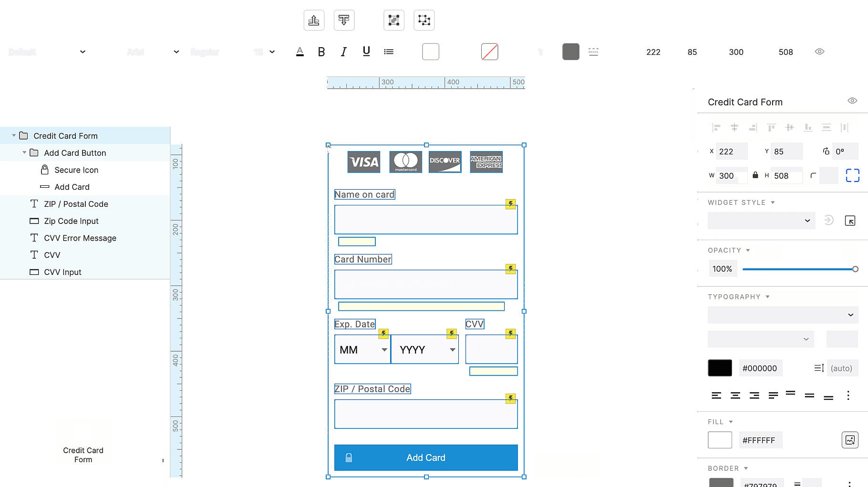Click the opacity field showing 100%
Viewport: 868px width, 487px height.
723,269
